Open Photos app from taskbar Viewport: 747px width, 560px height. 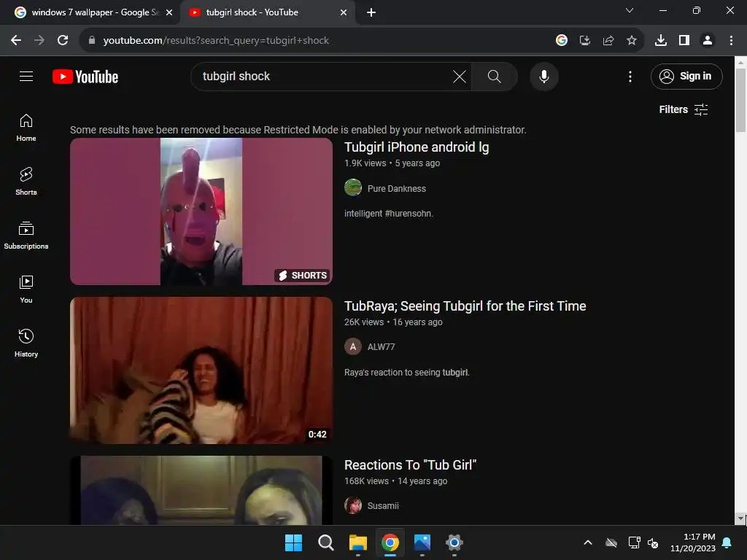pos(422,542)
